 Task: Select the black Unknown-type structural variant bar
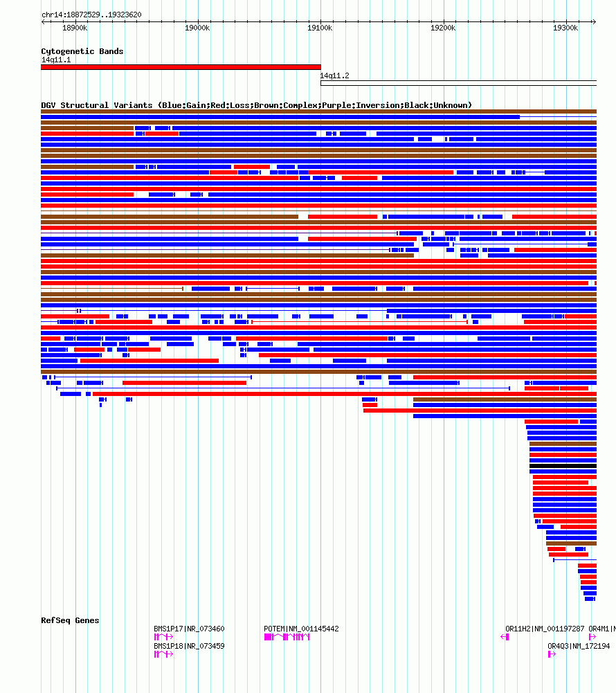(563, 466)
